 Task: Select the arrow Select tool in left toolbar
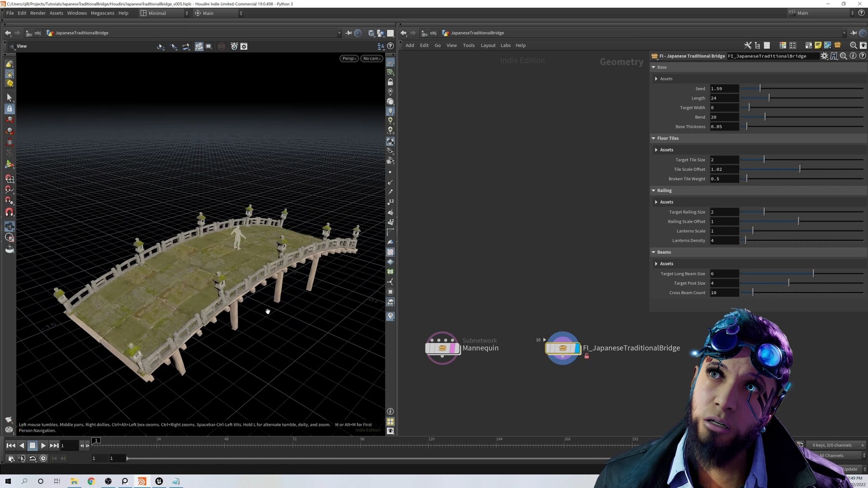(x=9, y=98)
